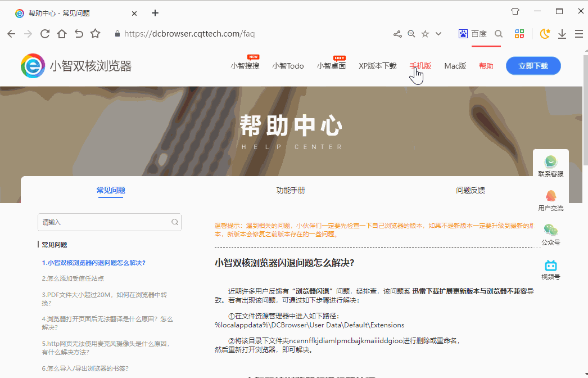Switch to the 问题反馈 tab
The height and width of the screenshot is (378, 588).
point(471,190)
